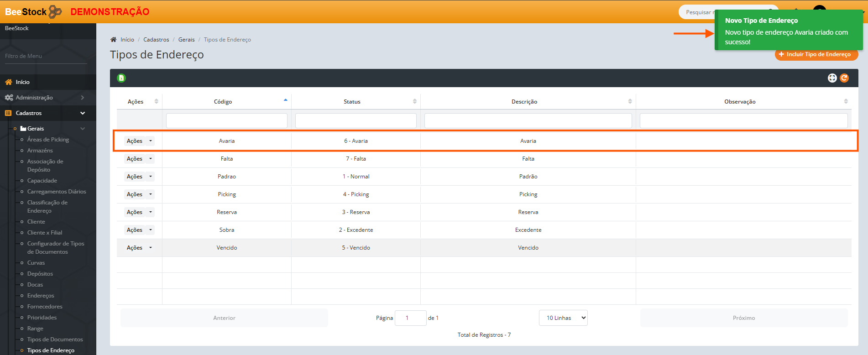
Task: Click the home icon in the breadcrumb
Action: pos(114,40)
